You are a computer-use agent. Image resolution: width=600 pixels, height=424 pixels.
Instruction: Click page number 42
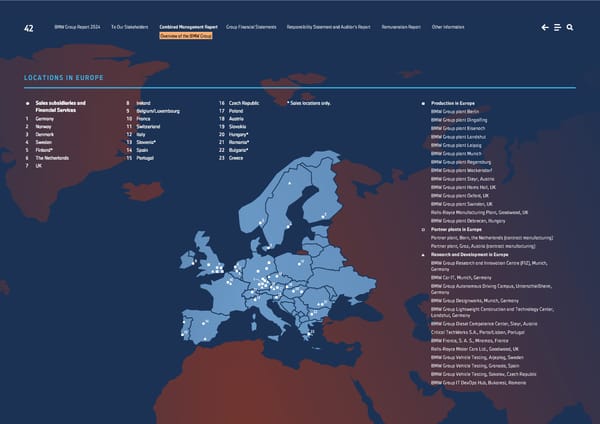click(29, 27)
